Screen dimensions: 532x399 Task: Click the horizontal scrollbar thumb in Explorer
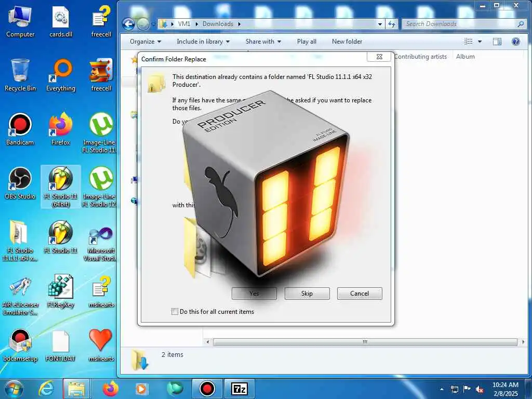tap(365, 342)
